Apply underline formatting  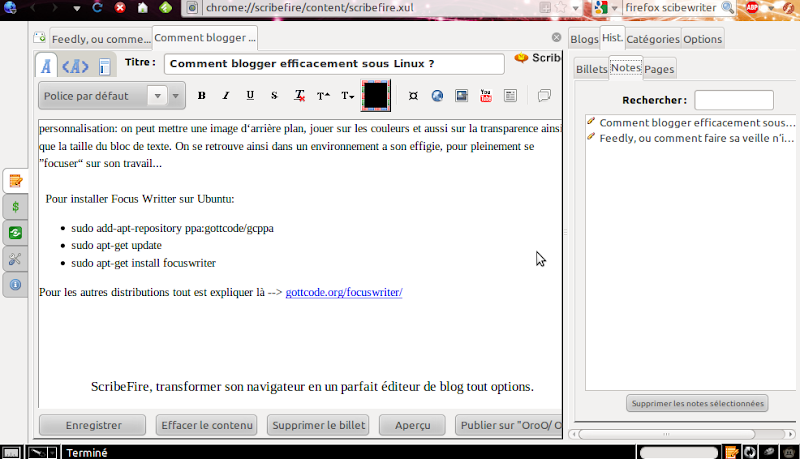pyautogui.click(x=250, y=95)
